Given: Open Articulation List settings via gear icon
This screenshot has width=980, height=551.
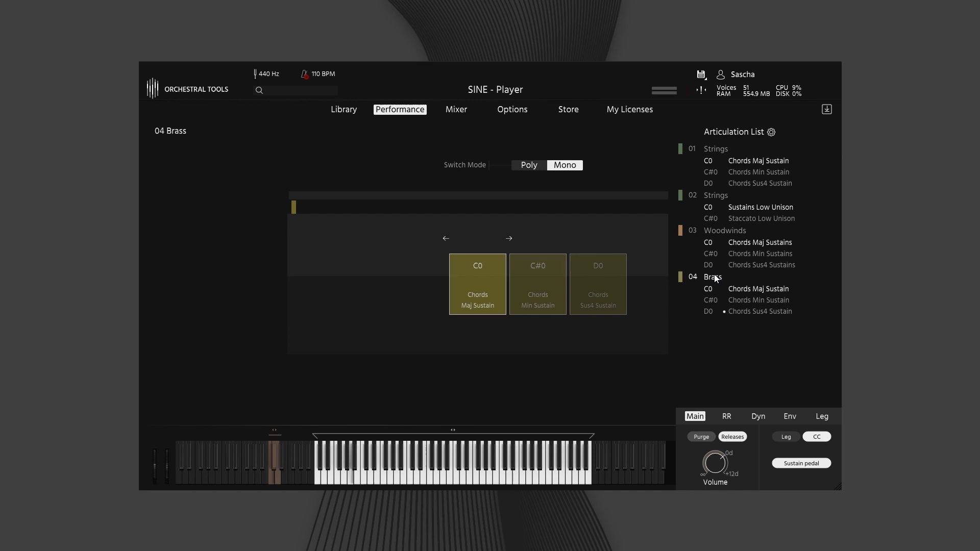Looking at the screenshot, I should [771, 132].
